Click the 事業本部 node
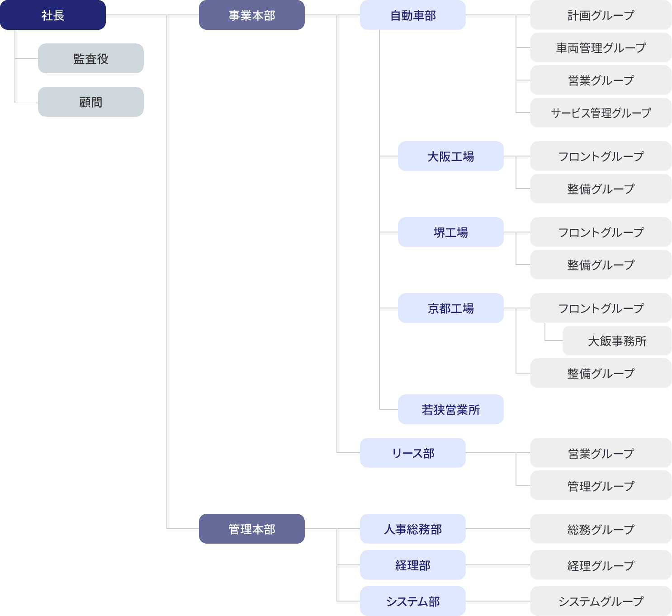Screen dimensions: 672x616 [252, 15]
